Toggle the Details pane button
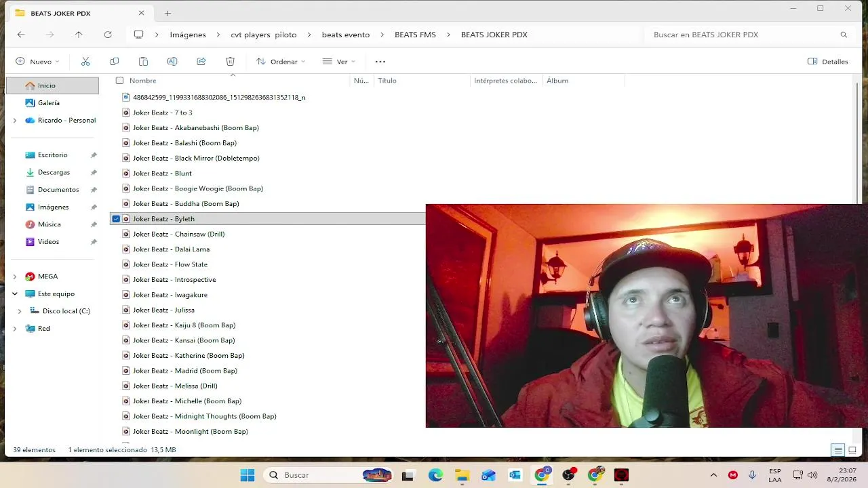868x488 pixels. [x=828, y=62]
